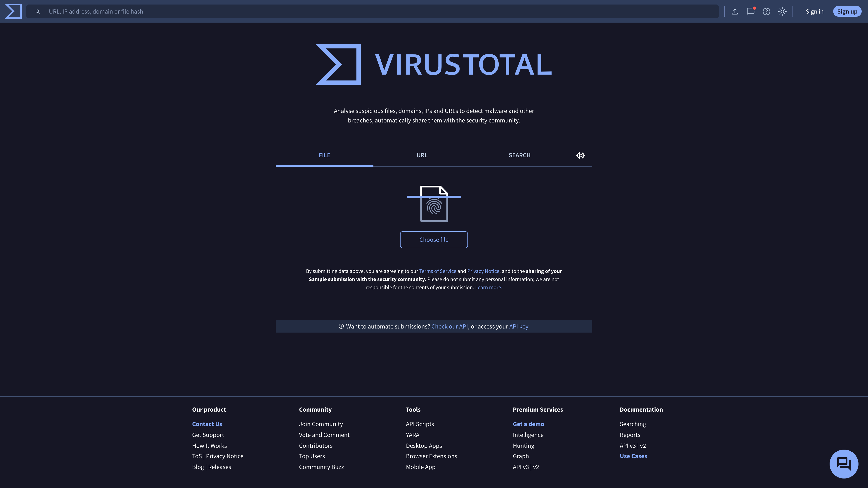868x488 pixels.
Task: Open How It Works footer link
Action: click(x=210, y=446)
